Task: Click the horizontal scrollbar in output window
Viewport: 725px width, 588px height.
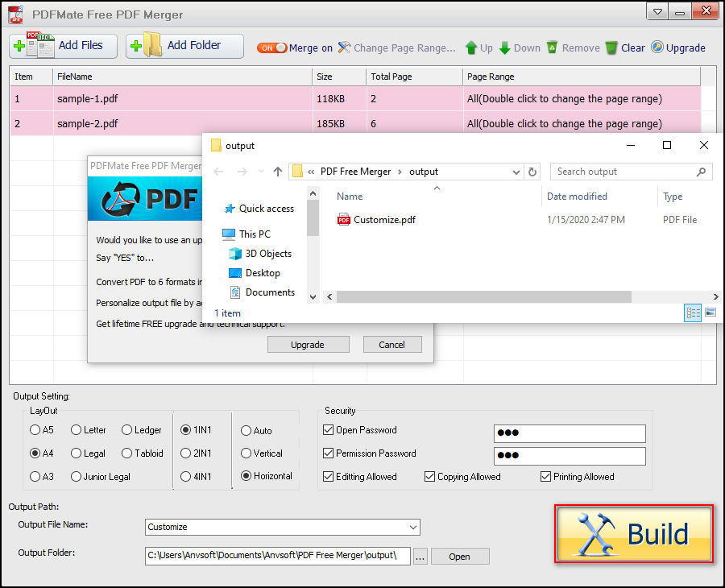Action: (x=483, y=297)
